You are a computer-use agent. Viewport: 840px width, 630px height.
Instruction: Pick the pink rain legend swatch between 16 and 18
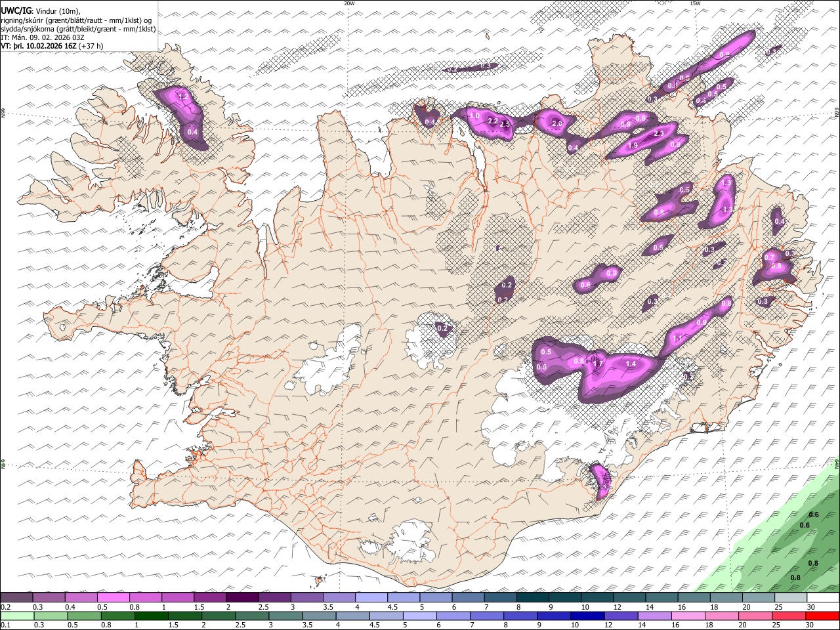tap(688, 616)
